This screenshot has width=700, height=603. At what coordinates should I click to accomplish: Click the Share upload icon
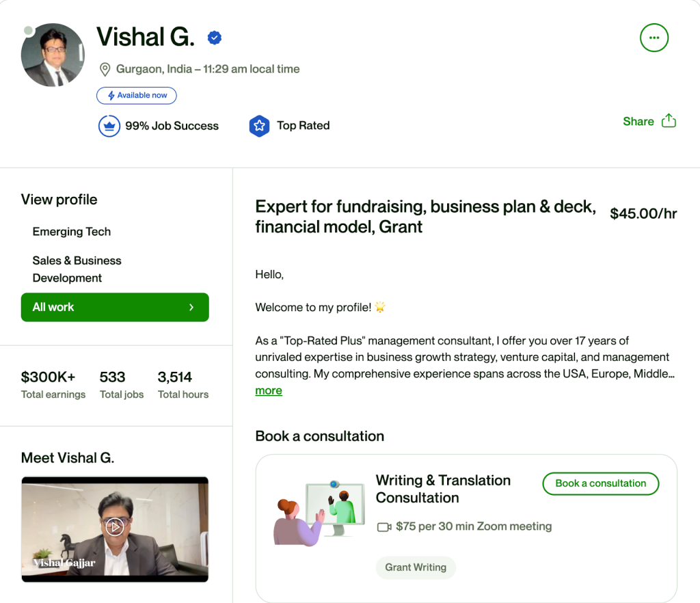tap(669, 122)
